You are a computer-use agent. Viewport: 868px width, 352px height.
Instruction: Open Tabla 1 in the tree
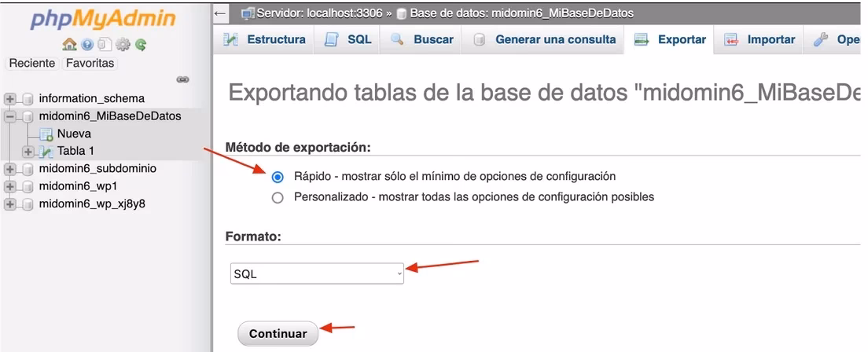click(x=75, y=152)
